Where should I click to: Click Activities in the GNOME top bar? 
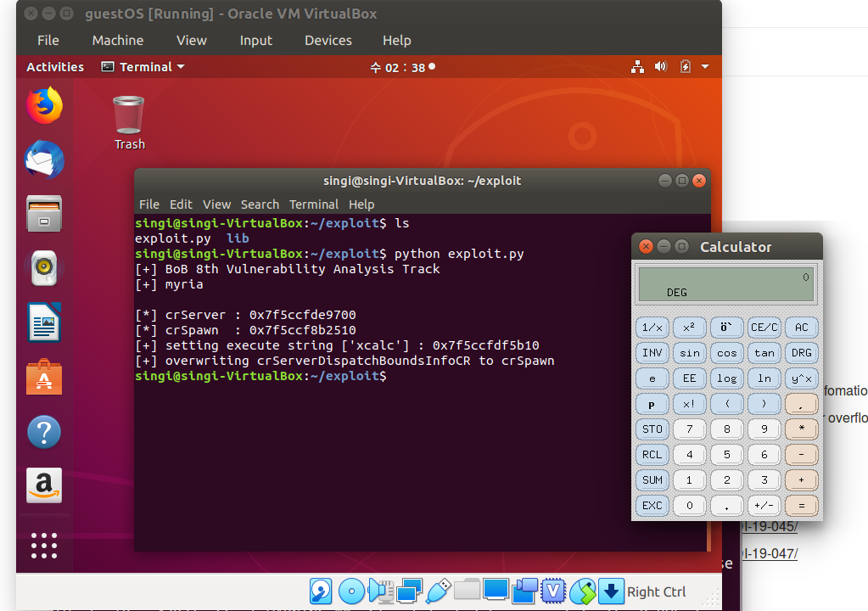[x=55, y=67]
